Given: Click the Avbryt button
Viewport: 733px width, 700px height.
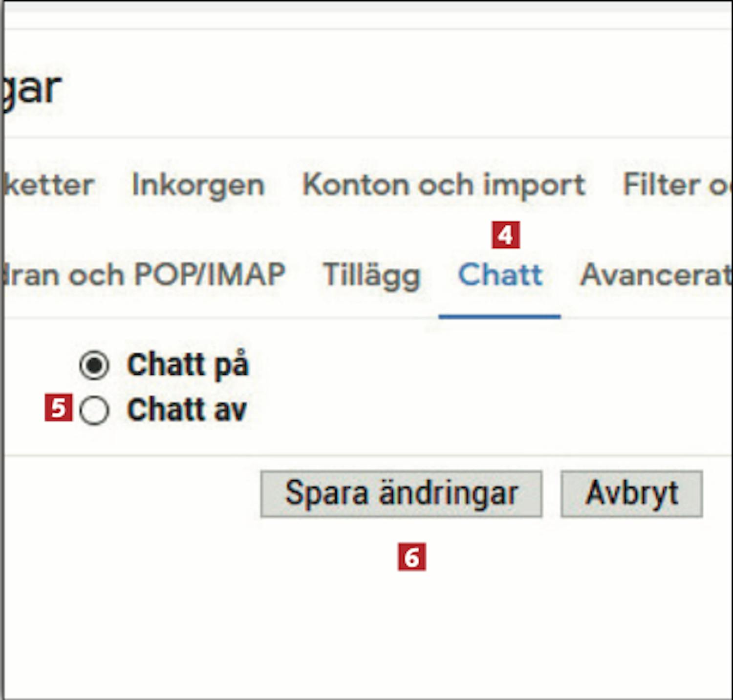Looking at the screenshot, I should 631,494.
